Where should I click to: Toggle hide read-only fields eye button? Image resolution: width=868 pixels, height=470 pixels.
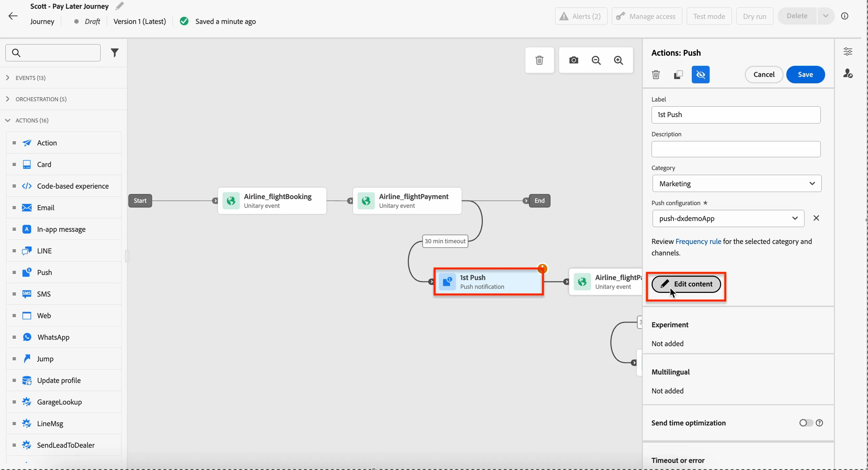click(x=701, y=75)
